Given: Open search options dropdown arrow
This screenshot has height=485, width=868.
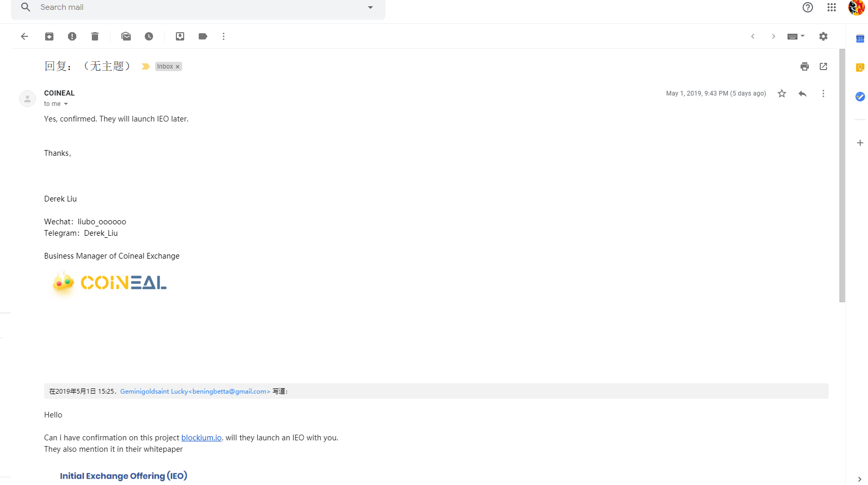Looking at the screenshot, I should (370, 7).
